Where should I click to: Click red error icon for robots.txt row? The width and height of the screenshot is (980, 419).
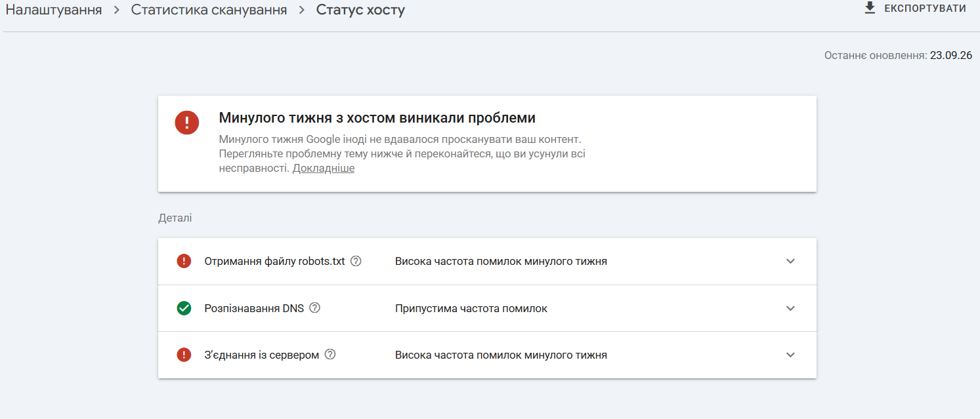(184, 261)
